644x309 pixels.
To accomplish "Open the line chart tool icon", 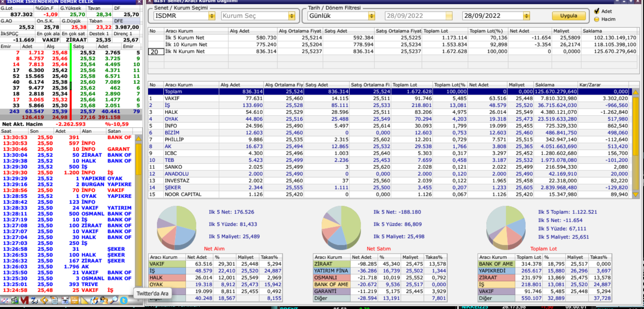I will coord(5,300).
